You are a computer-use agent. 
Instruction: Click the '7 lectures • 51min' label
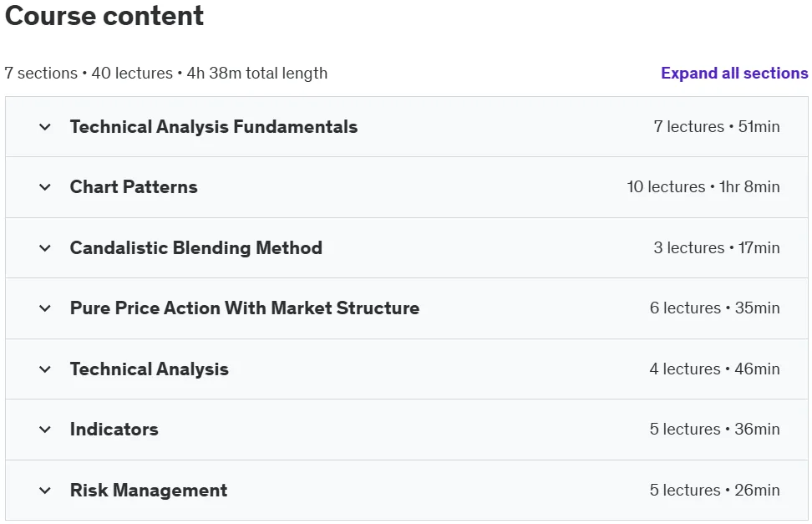[717, 127]
